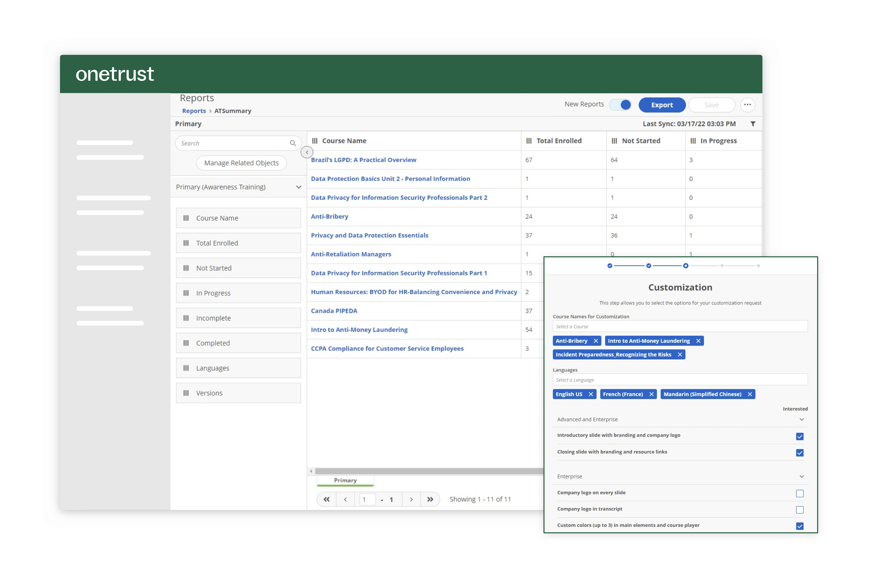
Task: Go to the previous page
Action: coord(345,500)
